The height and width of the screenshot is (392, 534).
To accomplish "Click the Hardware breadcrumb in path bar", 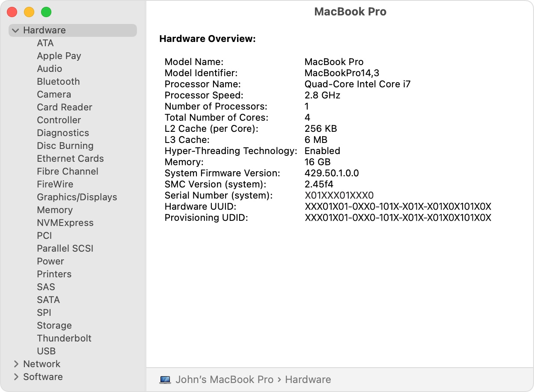I will click(x=308, y=380).
